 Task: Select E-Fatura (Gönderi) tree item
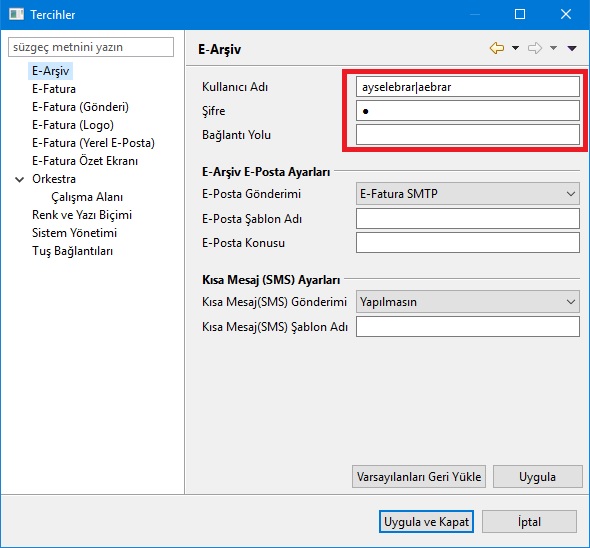click(x=80, y=107)
